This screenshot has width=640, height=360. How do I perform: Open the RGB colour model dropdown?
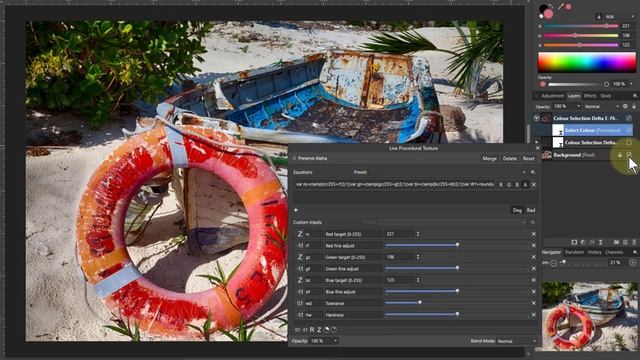coord(620,17)
